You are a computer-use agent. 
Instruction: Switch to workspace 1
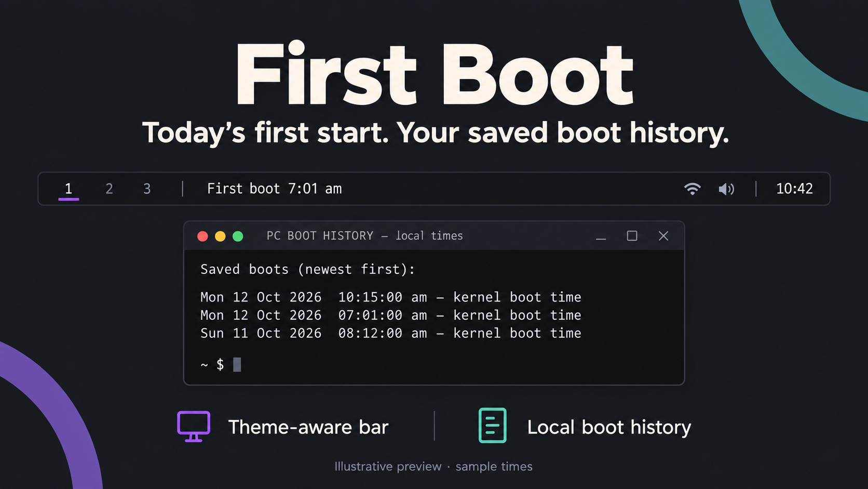(69, 189)
